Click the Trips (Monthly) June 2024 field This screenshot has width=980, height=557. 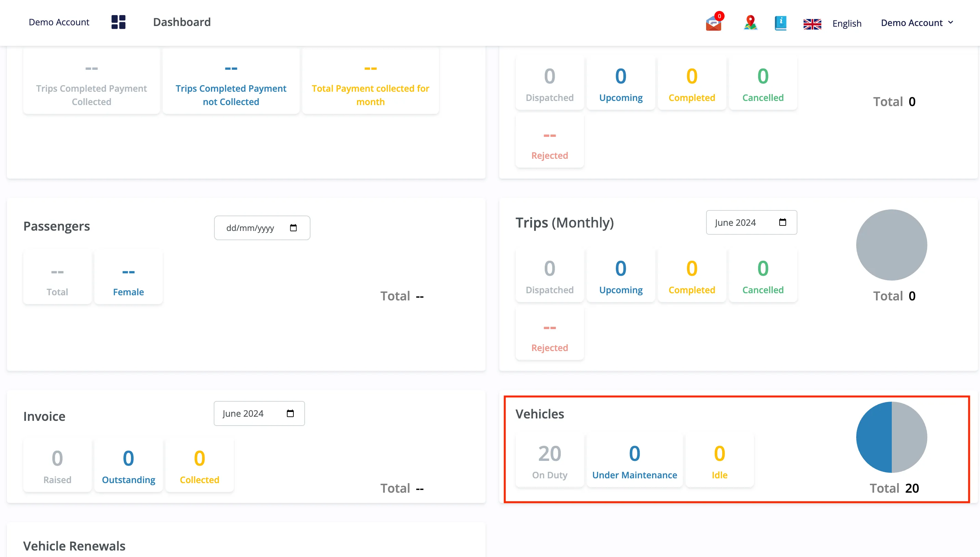pos(752,222)
